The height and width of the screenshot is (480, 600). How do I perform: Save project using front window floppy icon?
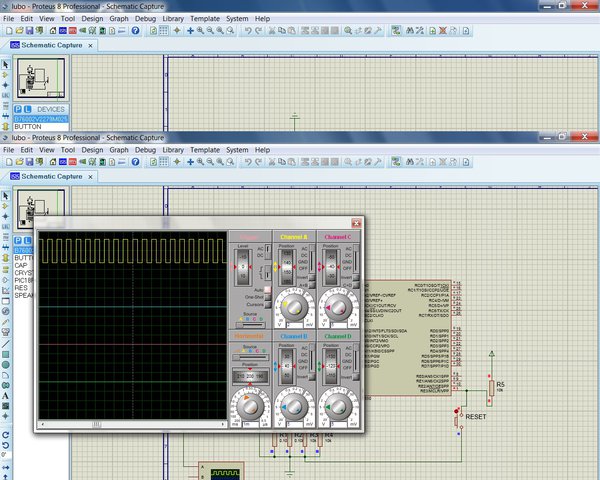click(x=29, y=162)
